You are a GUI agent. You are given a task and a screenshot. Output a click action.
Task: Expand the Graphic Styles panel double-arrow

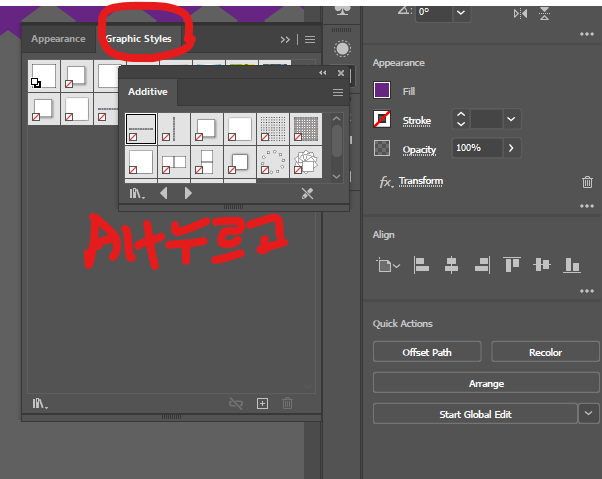click(x=285, y=40)
